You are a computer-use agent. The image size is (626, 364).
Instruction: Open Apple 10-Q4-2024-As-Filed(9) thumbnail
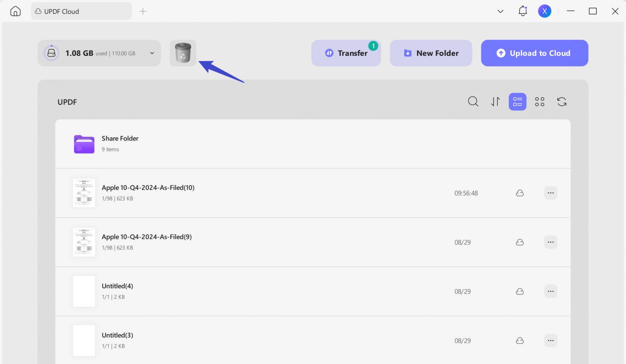click(x=84, y=242)
